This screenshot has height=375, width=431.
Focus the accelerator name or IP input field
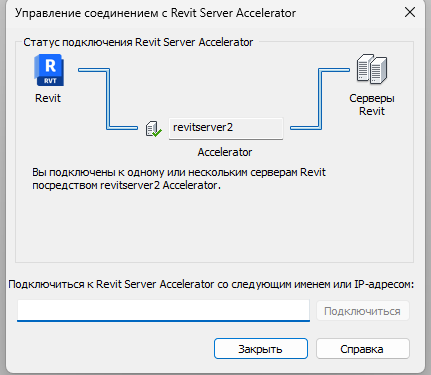click(x=163, y=310)
